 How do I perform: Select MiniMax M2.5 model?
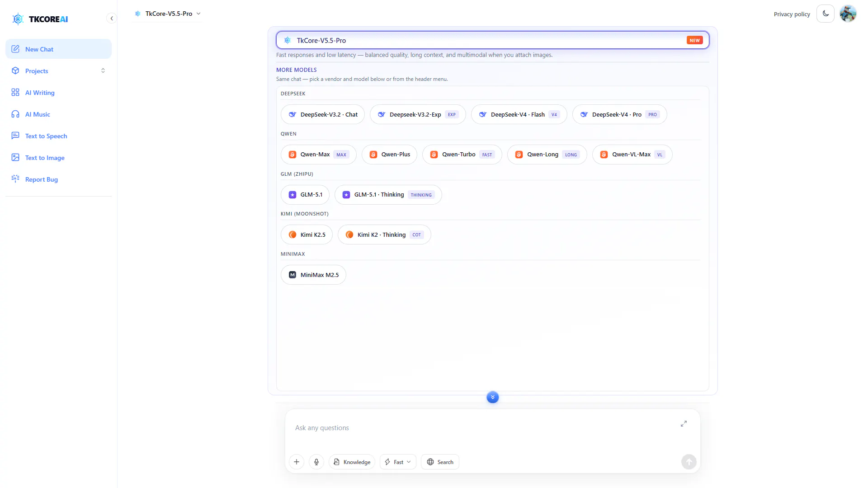(x=313, y=275)
